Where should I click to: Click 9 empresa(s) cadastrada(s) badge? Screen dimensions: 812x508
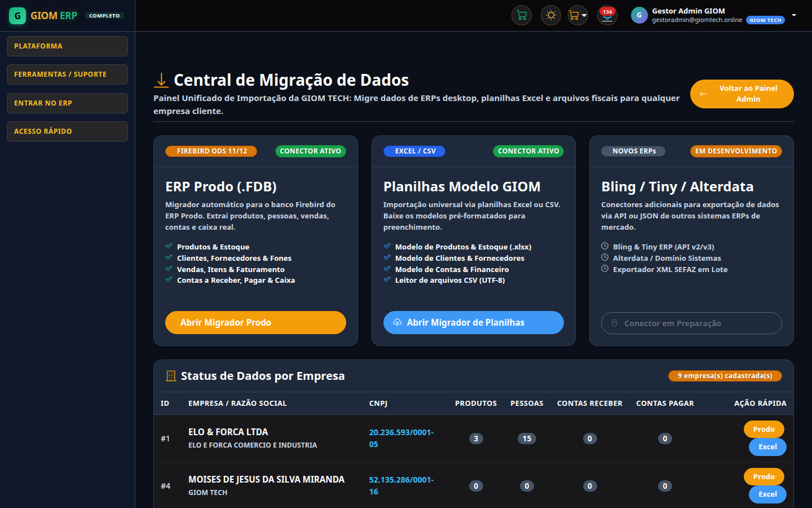coord(725,376)
